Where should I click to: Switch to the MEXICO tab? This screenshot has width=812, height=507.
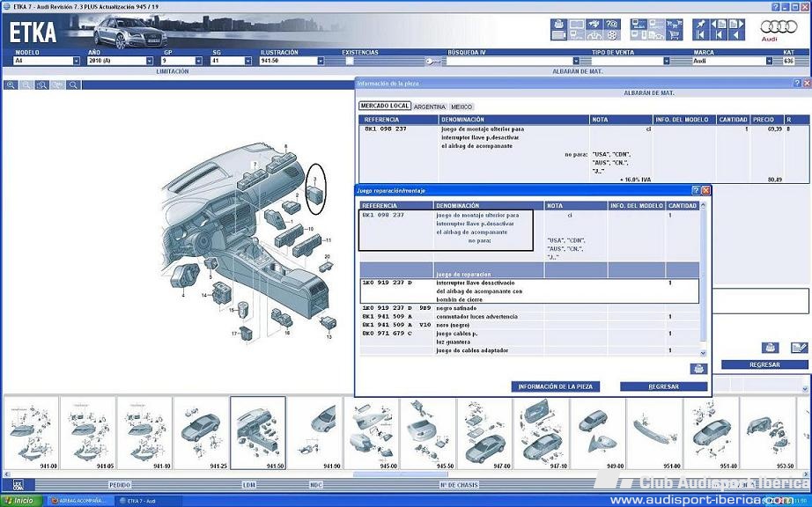(x=461, y=107)
